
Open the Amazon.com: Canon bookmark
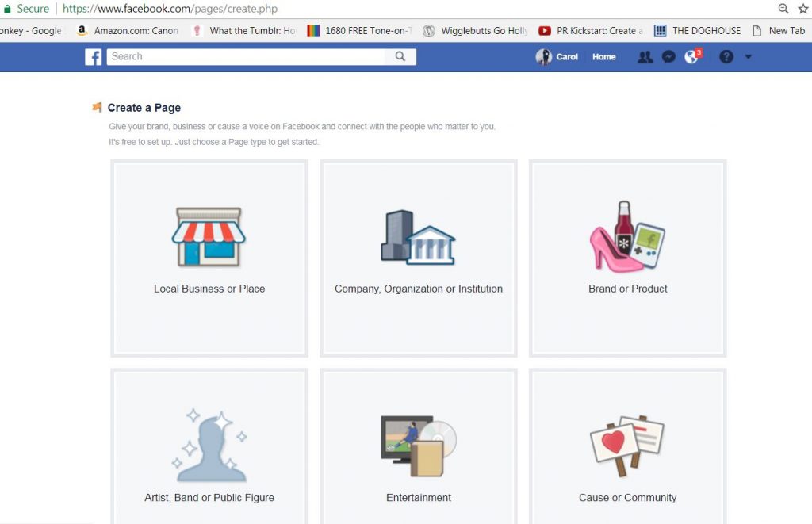[128, 31]
